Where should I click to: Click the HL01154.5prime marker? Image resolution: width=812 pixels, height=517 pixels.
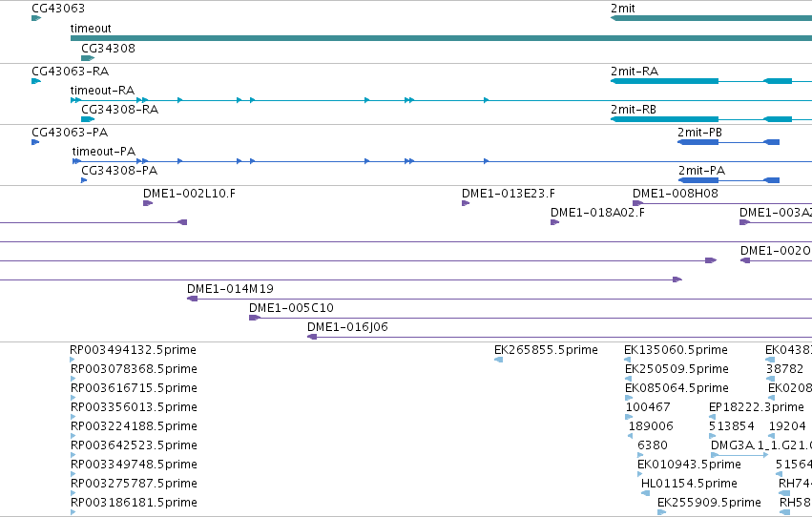tap(645, 493)
